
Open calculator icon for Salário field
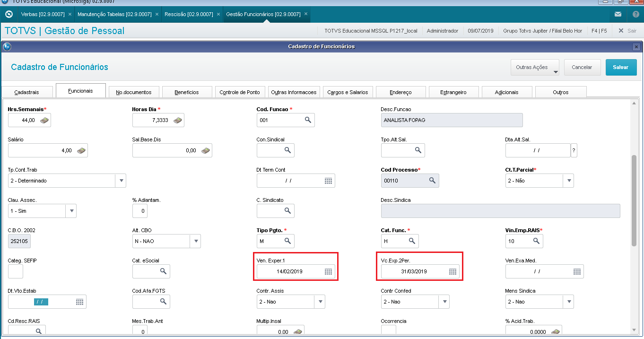pyautogui.click(x=81, y=150)
